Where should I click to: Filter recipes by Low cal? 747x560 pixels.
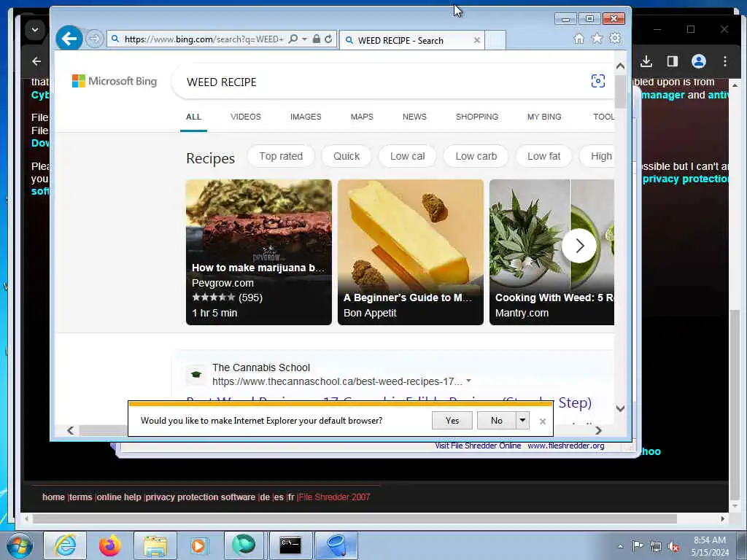pyautogui.click(x=407, y=156)
